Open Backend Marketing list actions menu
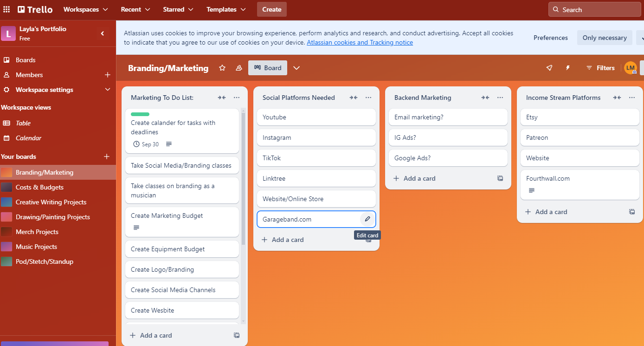The width and height of the screenshot is (644, 346). (500, 98)
